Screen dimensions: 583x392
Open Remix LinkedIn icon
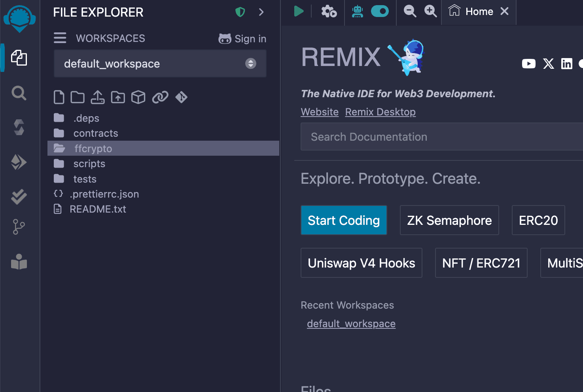pyautogui.click(x=567, y=64)
